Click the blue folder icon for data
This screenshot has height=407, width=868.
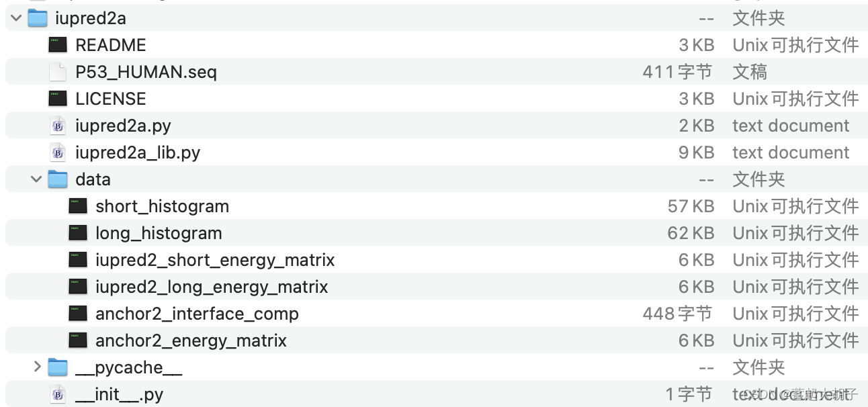(57, 179)
